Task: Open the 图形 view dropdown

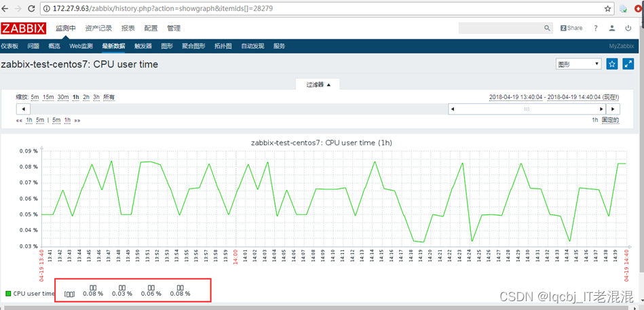Action: pos(578,64)
